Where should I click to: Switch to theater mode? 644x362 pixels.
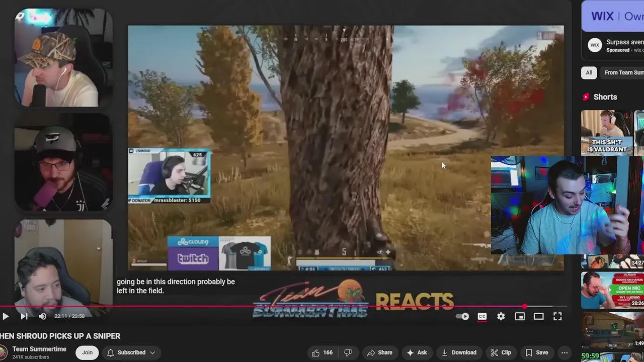pyautogui.click(x=538, y=316)
